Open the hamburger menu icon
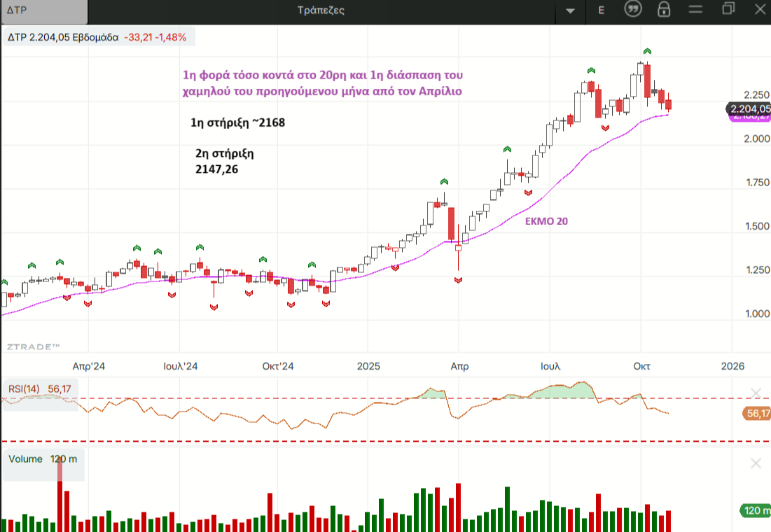Image resolution: width=771 pixels, height=532 pixels. (695, 10)
